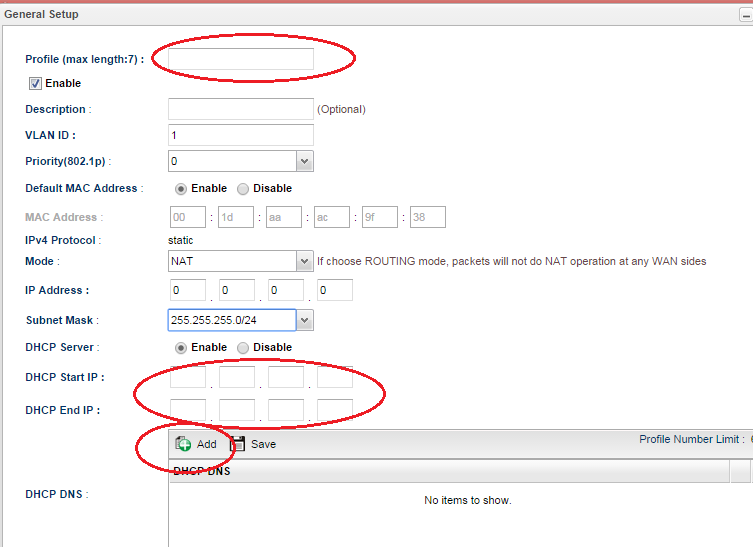Click last octet of IP Address
This screenshot has width=753, height=547.
335,291
